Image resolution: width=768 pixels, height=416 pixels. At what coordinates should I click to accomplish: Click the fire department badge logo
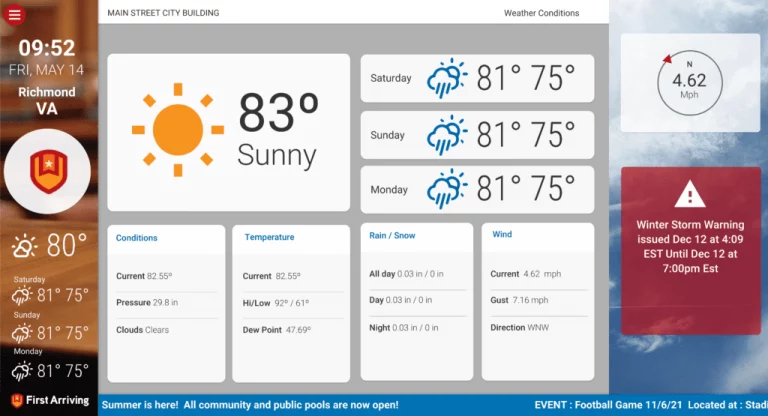(47, 172)
